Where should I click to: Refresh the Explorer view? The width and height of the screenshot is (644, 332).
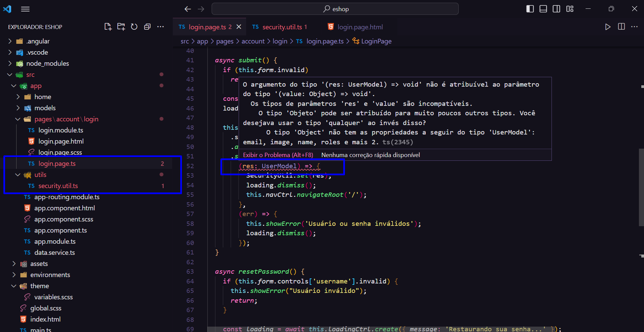pos(134,27)
